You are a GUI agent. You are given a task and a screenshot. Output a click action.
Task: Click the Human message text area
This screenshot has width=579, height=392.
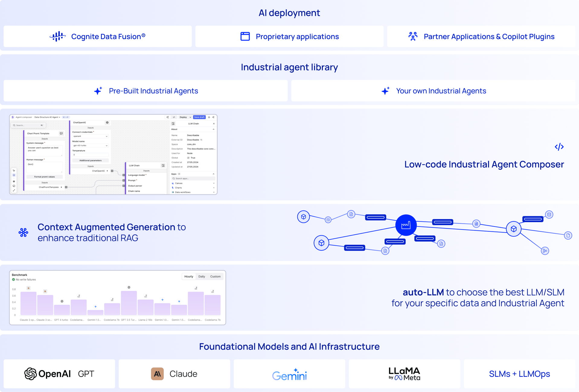click(x=44, y=167)
